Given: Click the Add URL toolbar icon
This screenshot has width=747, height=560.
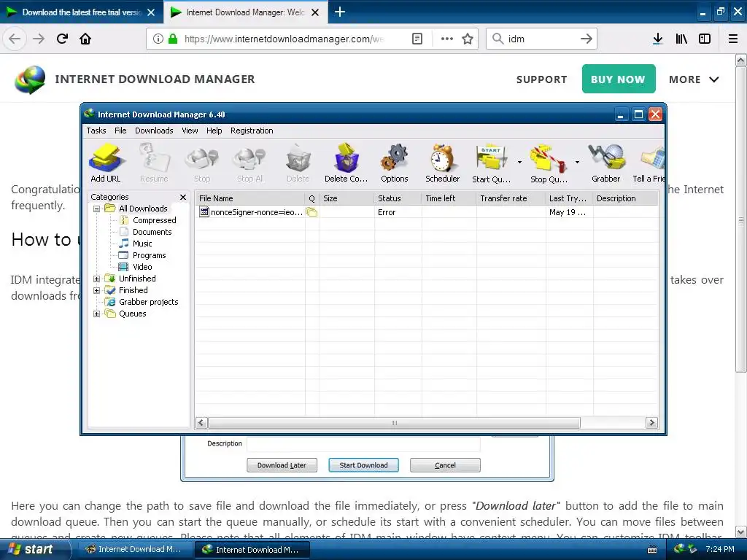Looking at the screenshot, I should tap(105, 163).
